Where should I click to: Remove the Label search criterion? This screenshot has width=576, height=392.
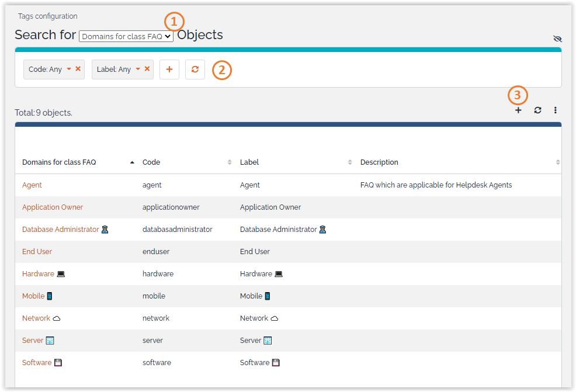tap(147, 69)
